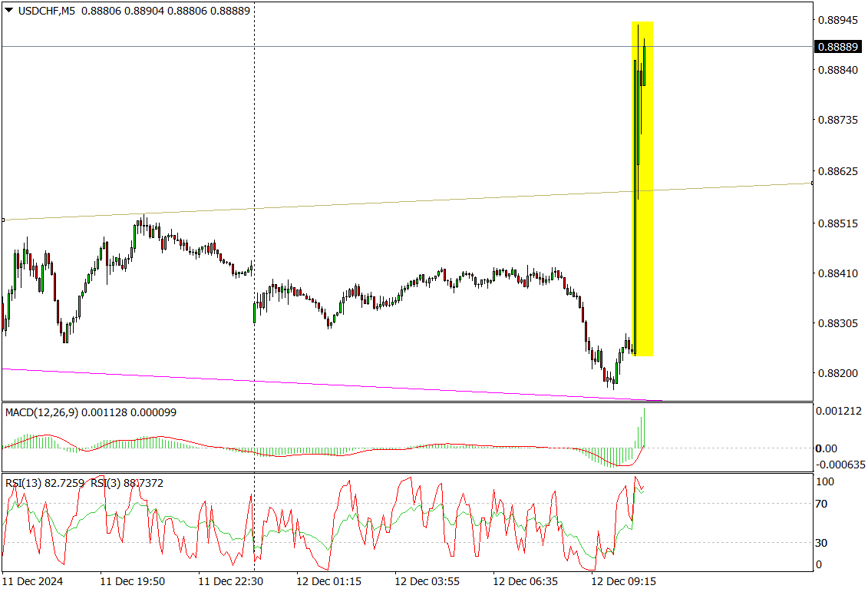
Task: Select the current price label 0.88889
Action: (x=838, y=47)
